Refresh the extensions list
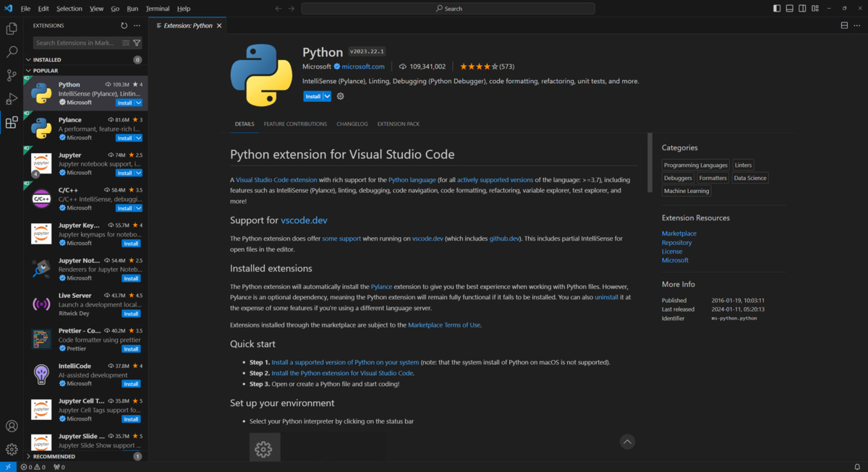 (123, 25)
